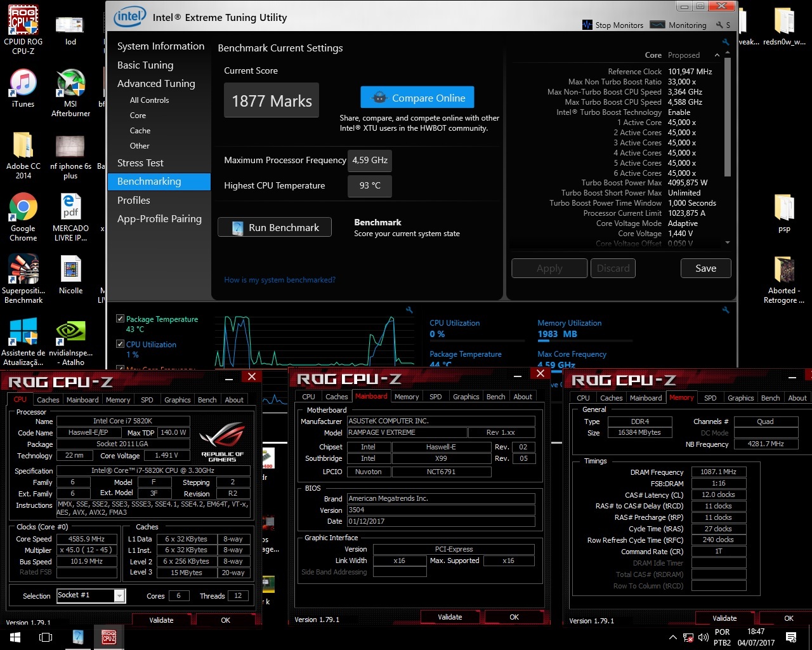Click Save button in XTU settings panel
The width and height of the screenshot is (812, 650).
[x=705, y=268]
